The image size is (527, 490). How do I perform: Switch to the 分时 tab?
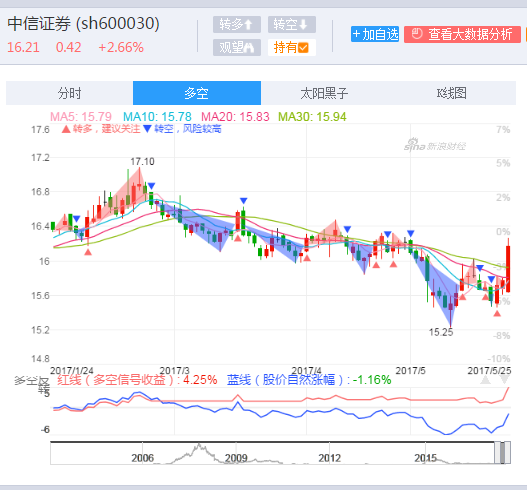(x=70, y=93)
